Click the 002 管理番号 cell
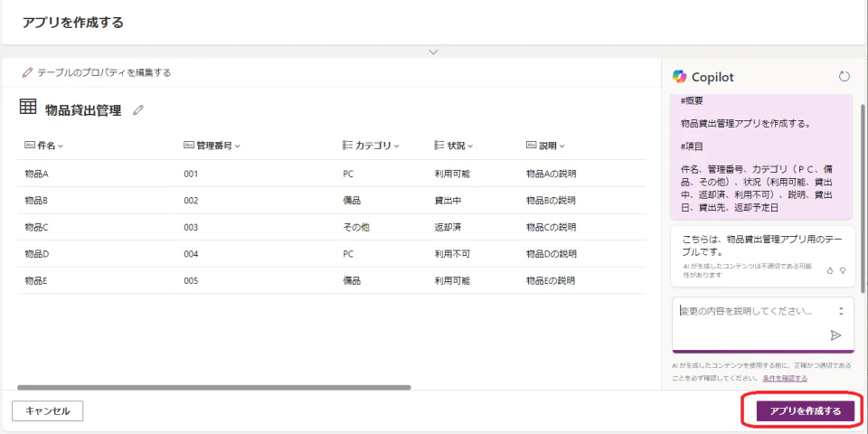The image size is (868, 434). (x=191, y=201)
